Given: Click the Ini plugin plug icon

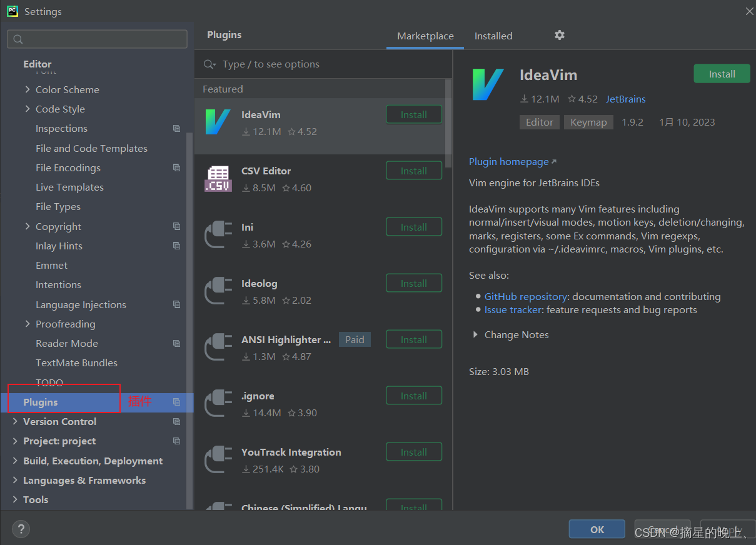Looking at the screenshot, I should [218, 235].
